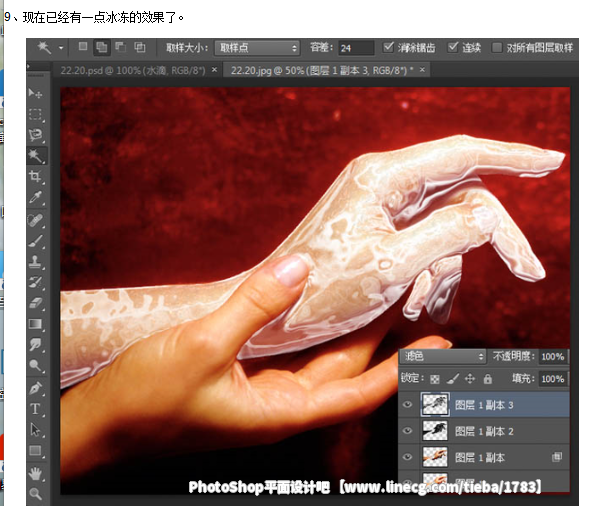
Task: Lock image pixels brush icon
Action: point(453,378)
